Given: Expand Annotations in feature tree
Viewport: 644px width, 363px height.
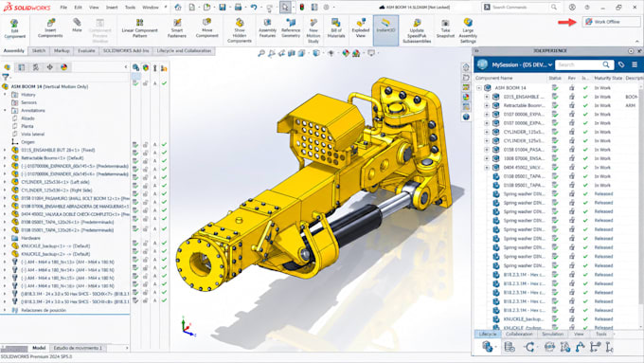Looking at the screenshot, I should point(5,111).
